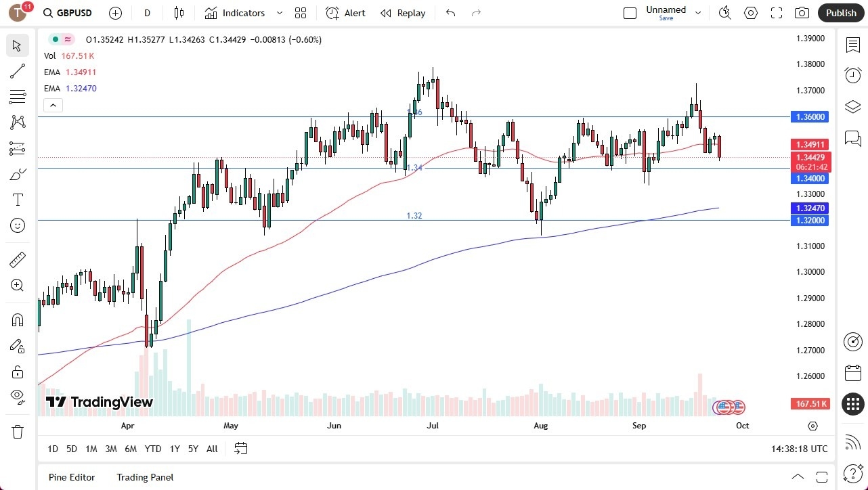This screenshot has width=868, height=490.
Task: Open the Pine Editor tab
Action: (71, 477)
